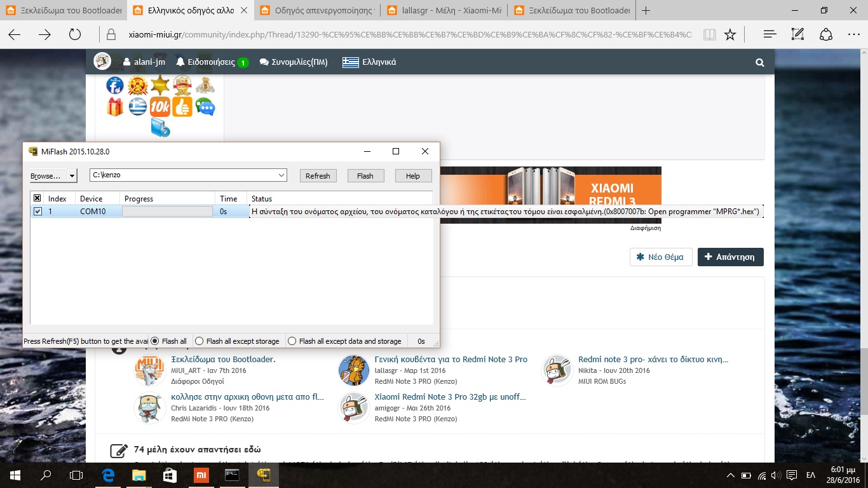
Task: Click the search magnifier in the site header
Action: pyautogui.click(x=759, y=62)
